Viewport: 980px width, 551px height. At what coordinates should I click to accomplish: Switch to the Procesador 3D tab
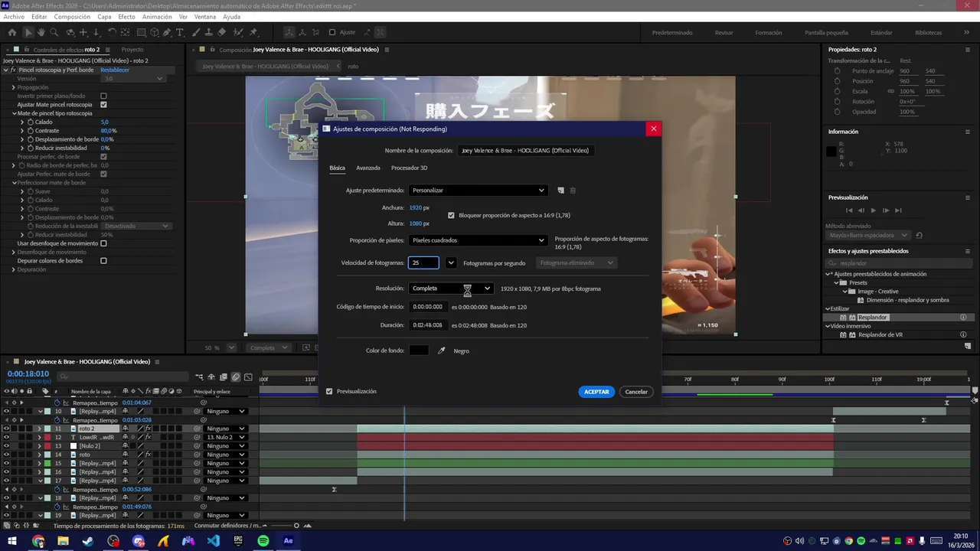(x=409, y=168)
